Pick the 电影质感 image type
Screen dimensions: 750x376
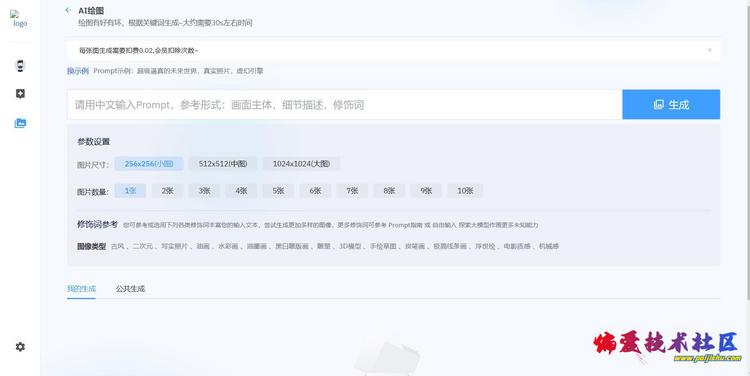click(x=517, y=246)
